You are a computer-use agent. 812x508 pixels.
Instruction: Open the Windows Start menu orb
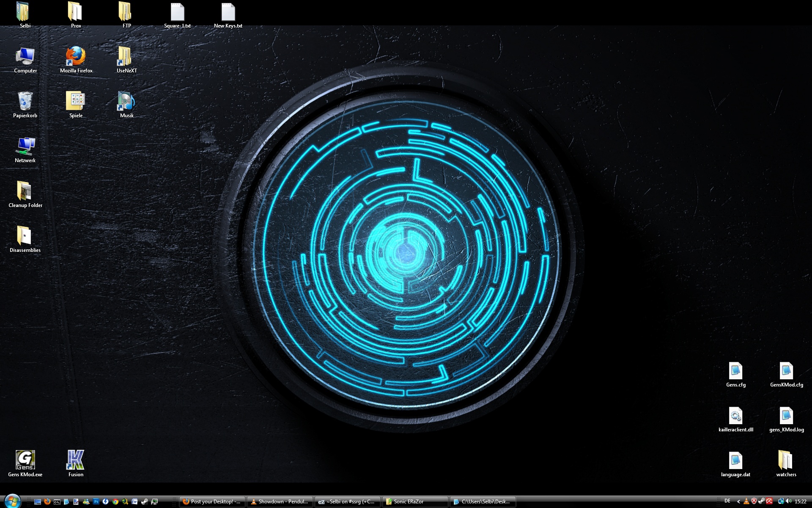[12, 502]
